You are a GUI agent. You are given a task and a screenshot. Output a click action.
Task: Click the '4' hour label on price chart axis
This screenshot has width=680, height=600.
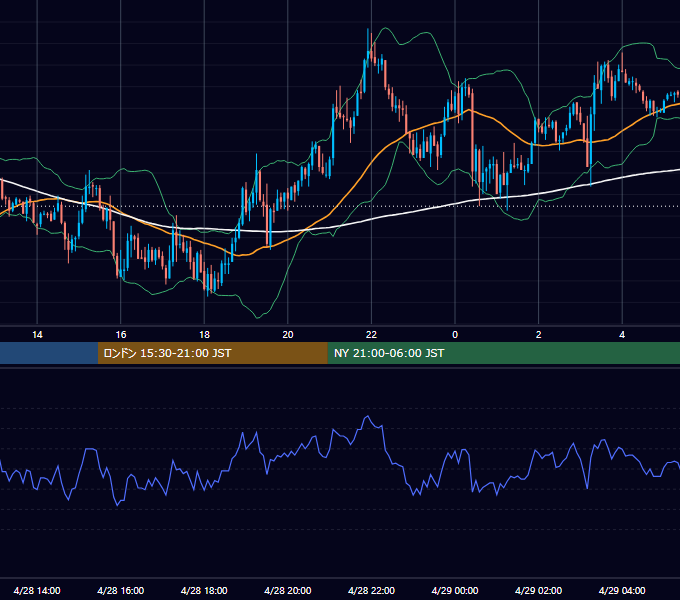622,335
